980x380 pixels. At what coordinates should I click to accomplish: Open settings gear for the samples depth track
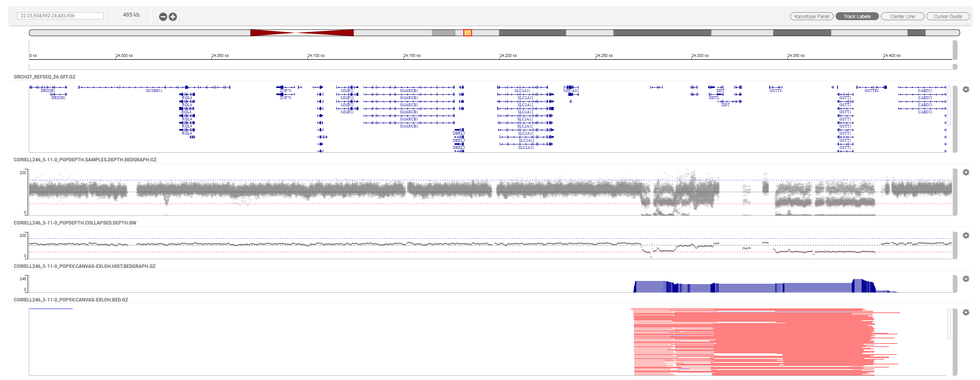point(967,172)
